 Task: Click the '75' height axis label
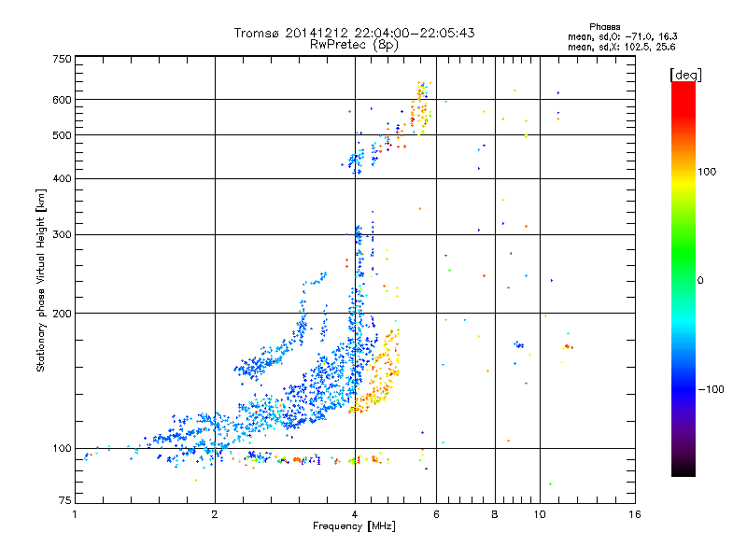pyautogui.click(x=65, y=500)
